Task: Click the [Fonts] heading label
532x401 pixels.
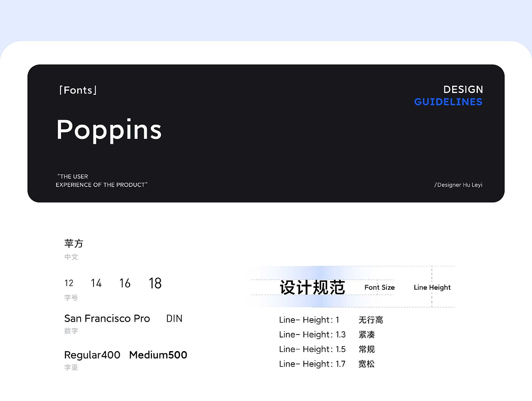Action: click(x=78, y=90)
